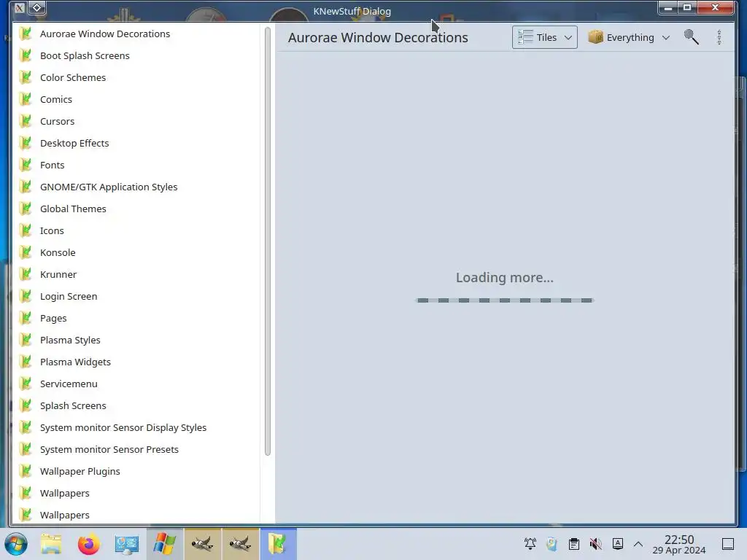The image size is (747, 560).
Task: Click the GNOME/GTK Application Styles folder icon
Action: point(26,187)
